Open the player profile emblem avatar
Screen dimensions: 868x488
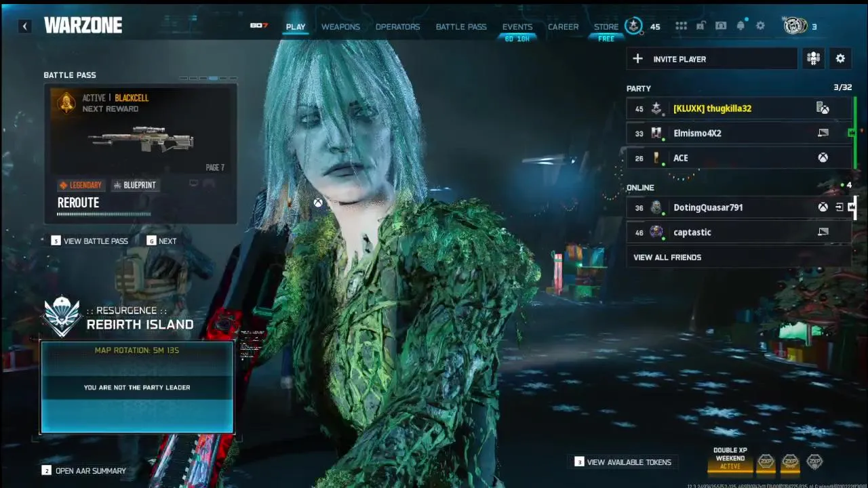(x=795, y=26)
